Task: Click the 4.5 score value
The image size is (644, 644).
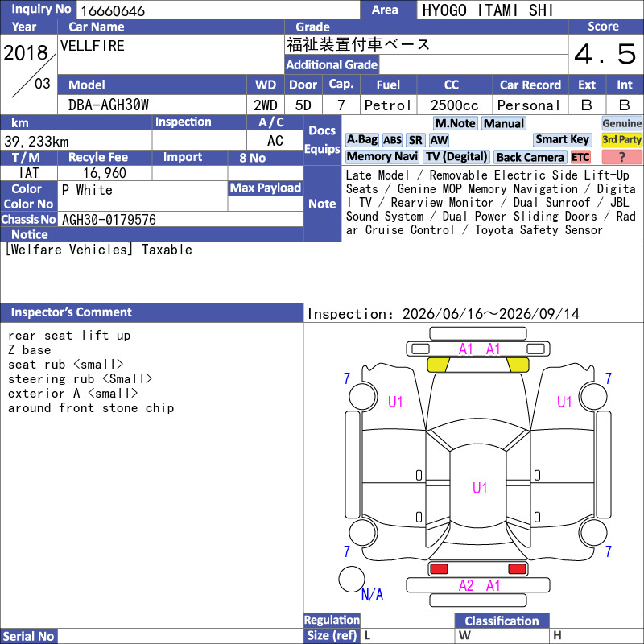Action: (605, 54)
